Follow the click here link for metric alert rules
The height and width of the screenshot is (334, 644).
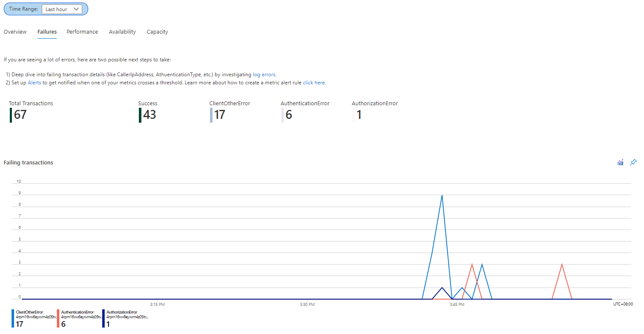(314, 82)
